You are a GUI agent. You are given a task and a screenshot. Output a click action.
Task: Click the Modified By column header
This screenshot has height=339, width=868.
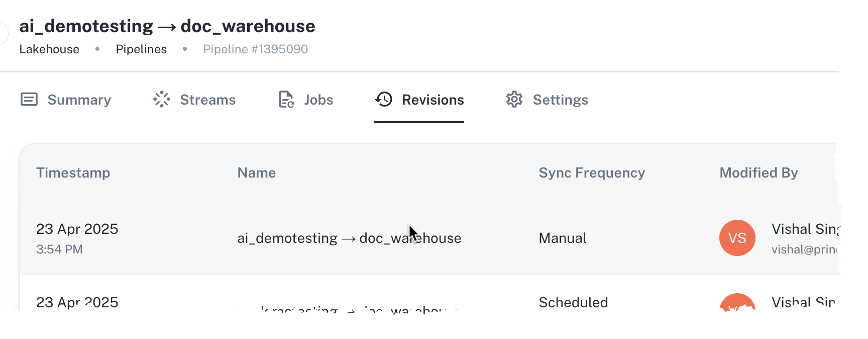pos(758,173)
